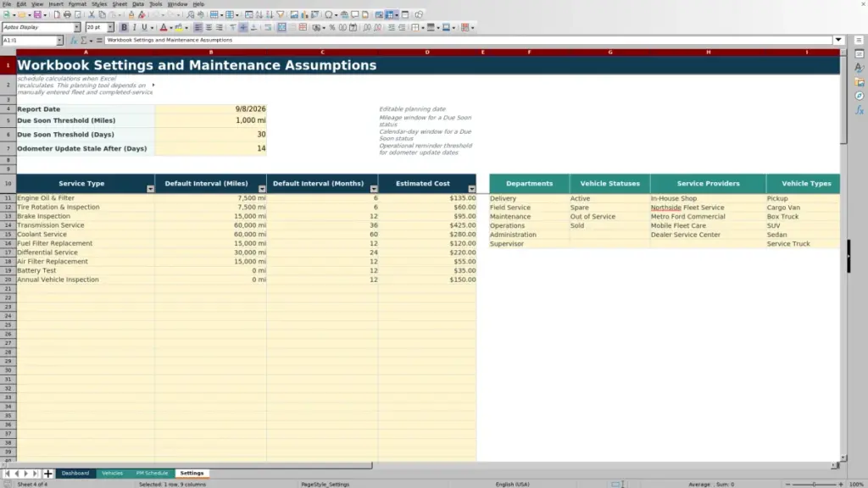The image size is (868, 488).
Task: Click the Font Color red A swatch
Action: (x=164, y=28)
